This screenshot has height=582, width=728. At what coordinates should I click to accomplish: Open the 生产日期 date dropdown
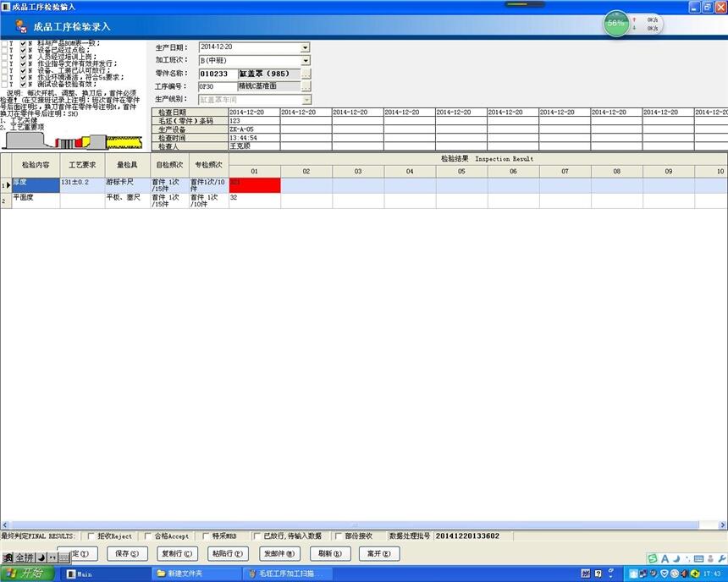pos(306,47)
